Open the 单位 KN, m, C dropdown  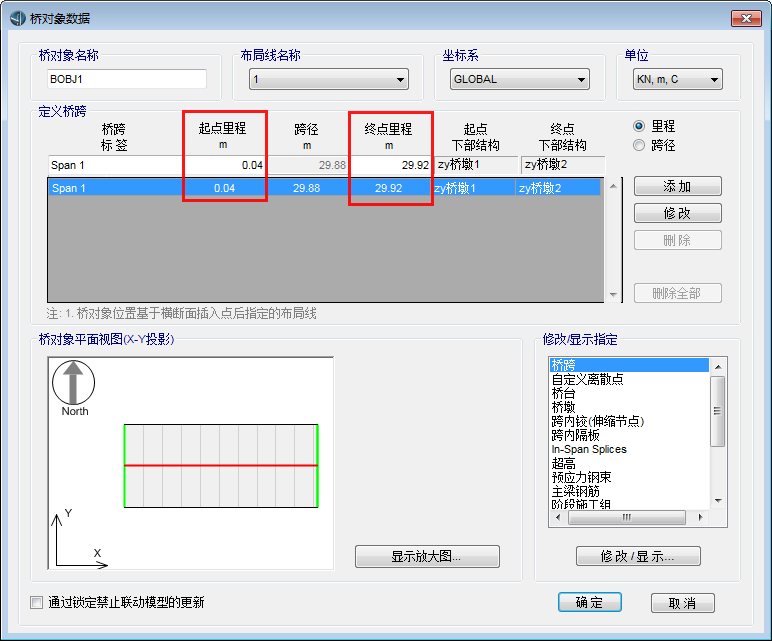pyautogui.click(x=677, y=80)
